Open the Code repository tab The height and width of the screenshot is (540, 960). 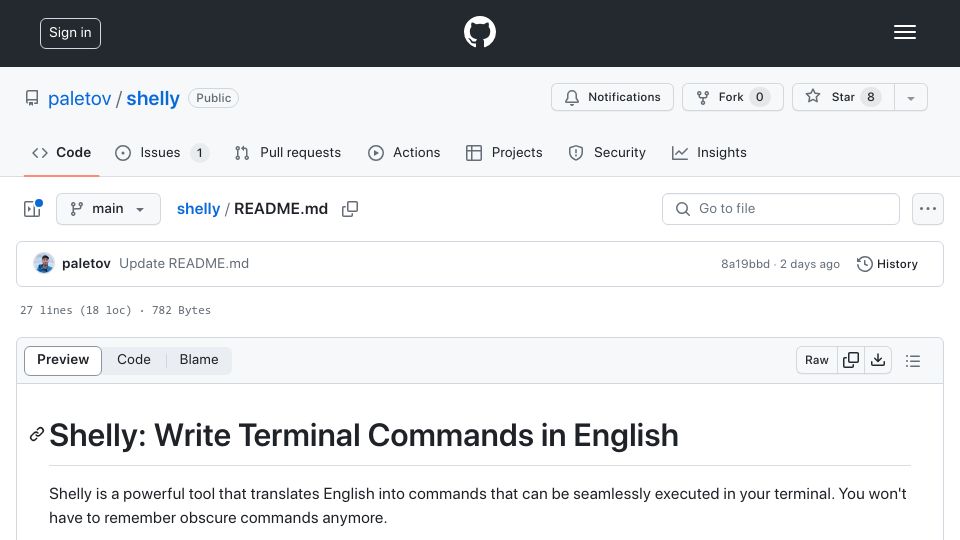pos(62,152)
